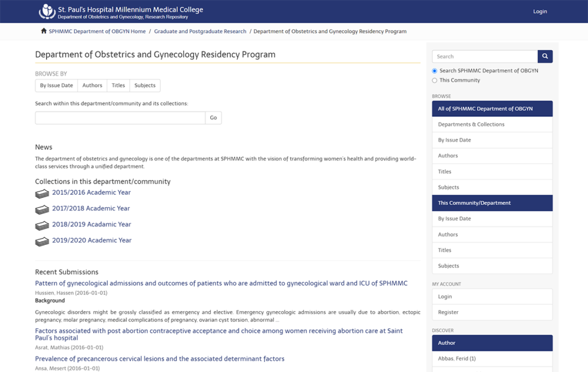Browse by Titles tab under Browse By

tap(118, 85)
